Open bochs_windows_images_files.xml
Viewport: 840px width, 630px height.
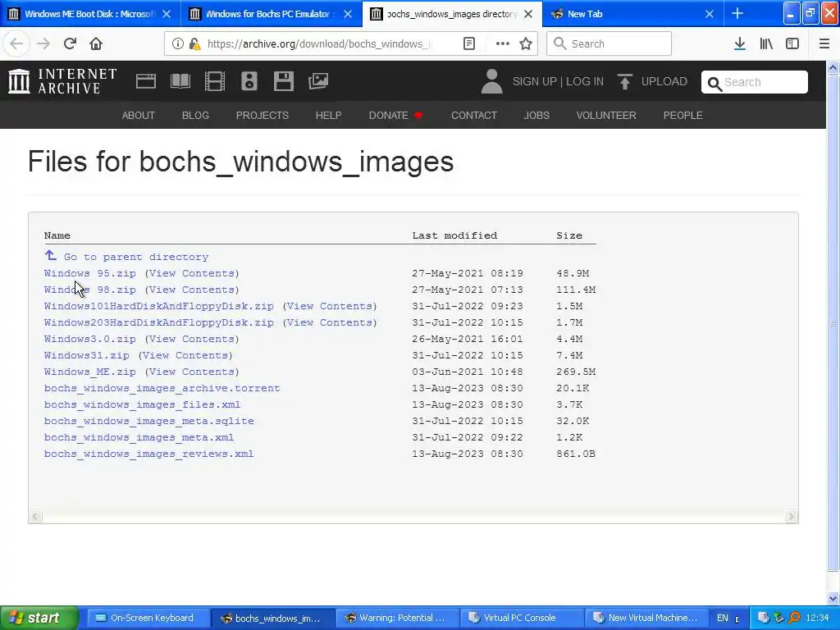pyautogui.click(x=142, y=404)
